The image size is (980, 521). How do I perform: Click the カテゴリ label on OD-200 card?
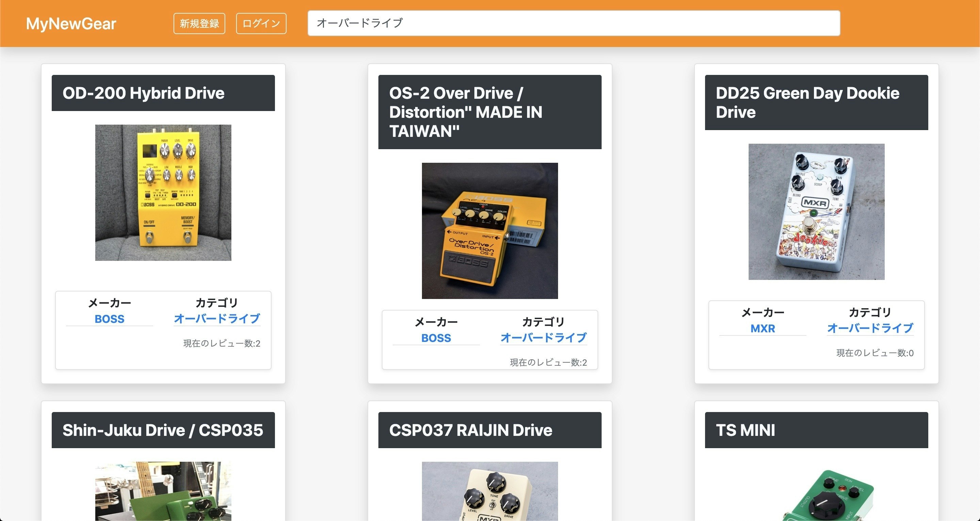[x=217, y=303]
